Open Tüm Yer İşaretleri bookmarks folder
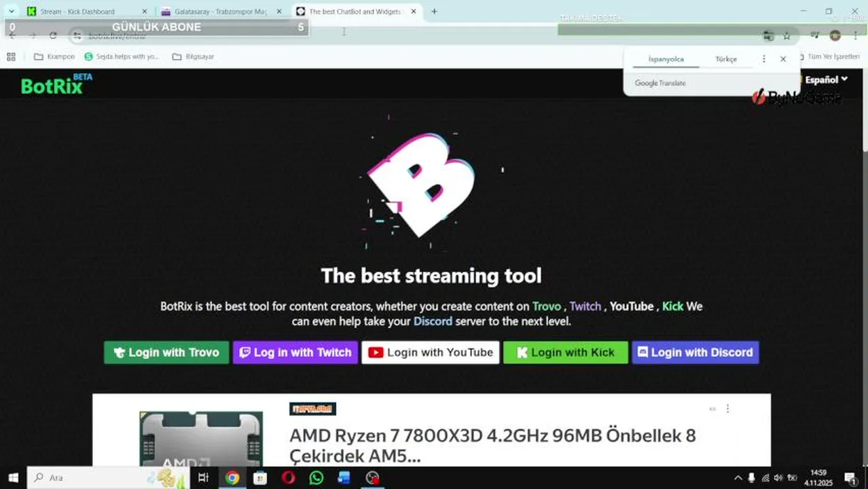Image resolution: width=868 pixels, height=489 pixels. pos(829,57)
